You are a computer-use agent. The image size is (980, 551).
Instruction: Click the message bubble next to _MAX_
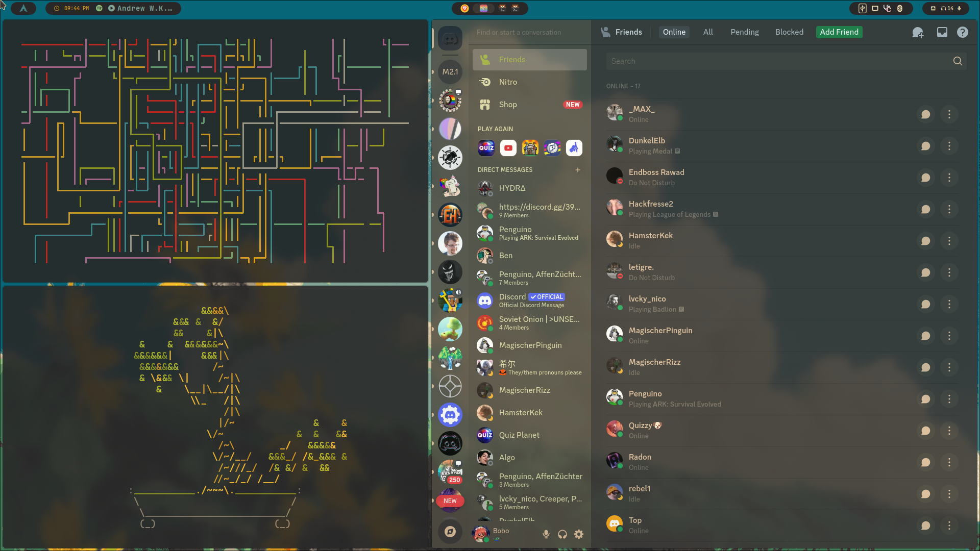coord(925,114)
